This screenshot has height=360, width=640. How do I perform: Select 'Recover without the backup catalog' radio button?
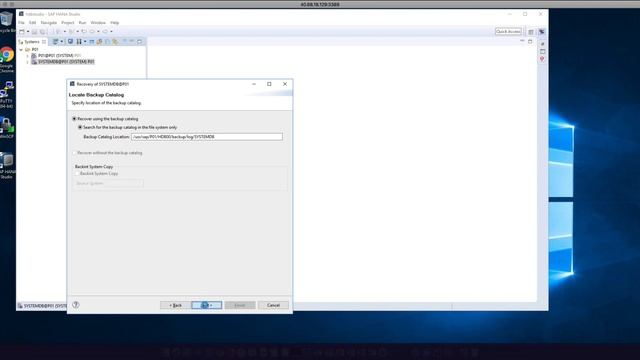coord(74,153)
